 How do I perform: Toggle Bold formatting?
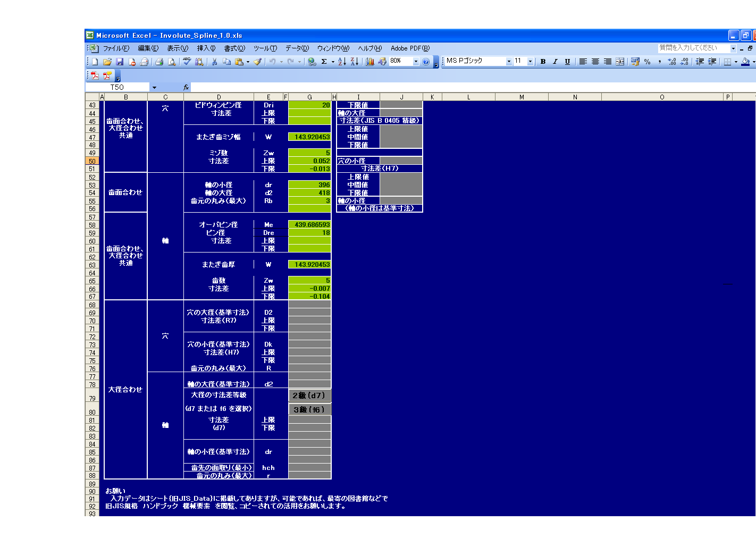click(543, 62)
